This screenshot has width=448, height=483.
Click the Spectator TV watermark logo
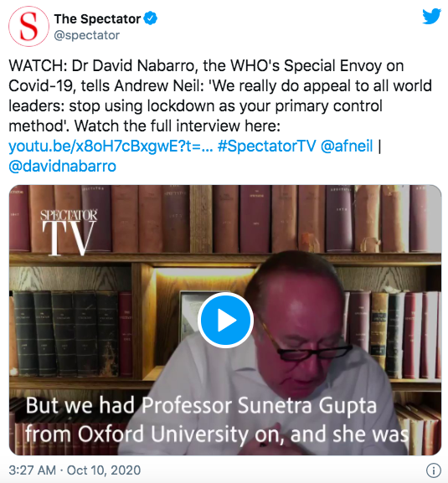click(69, 232)
